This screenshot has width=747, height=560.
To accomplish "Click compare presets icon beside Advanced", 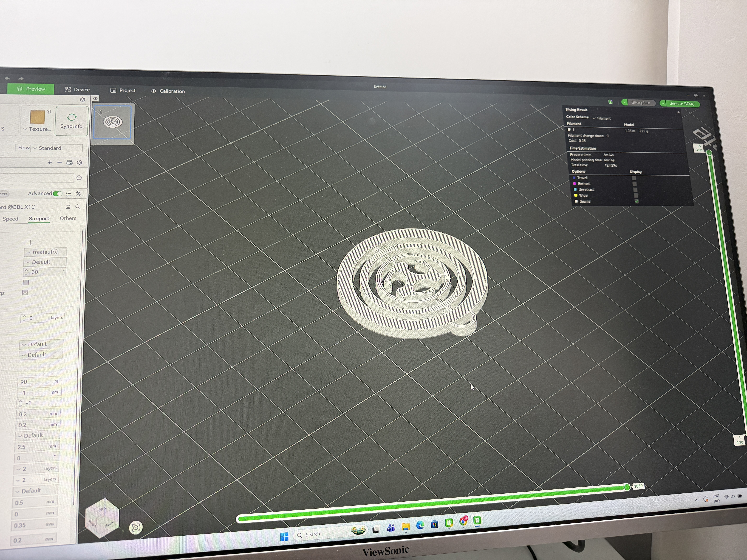I will [78, 193].
